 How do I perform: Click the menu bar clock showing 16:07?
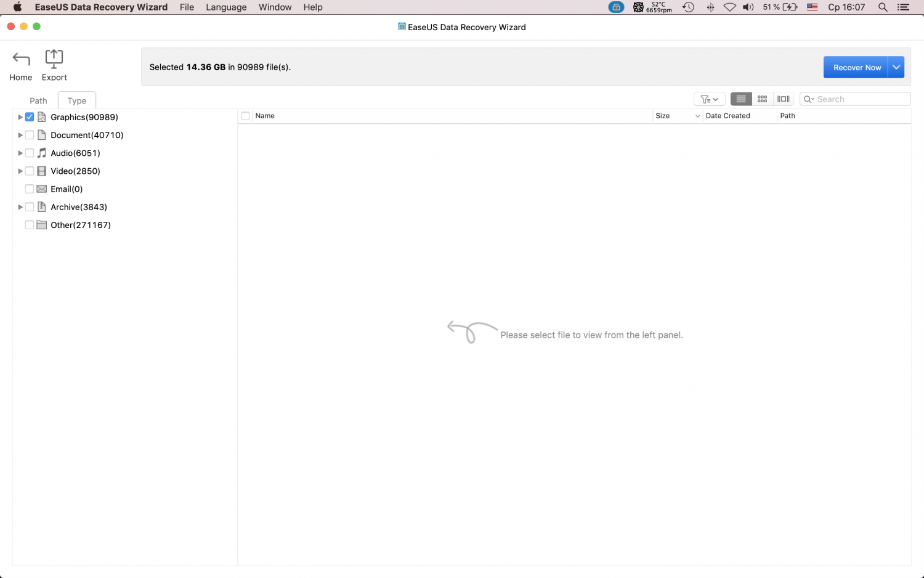click(846, 7)
